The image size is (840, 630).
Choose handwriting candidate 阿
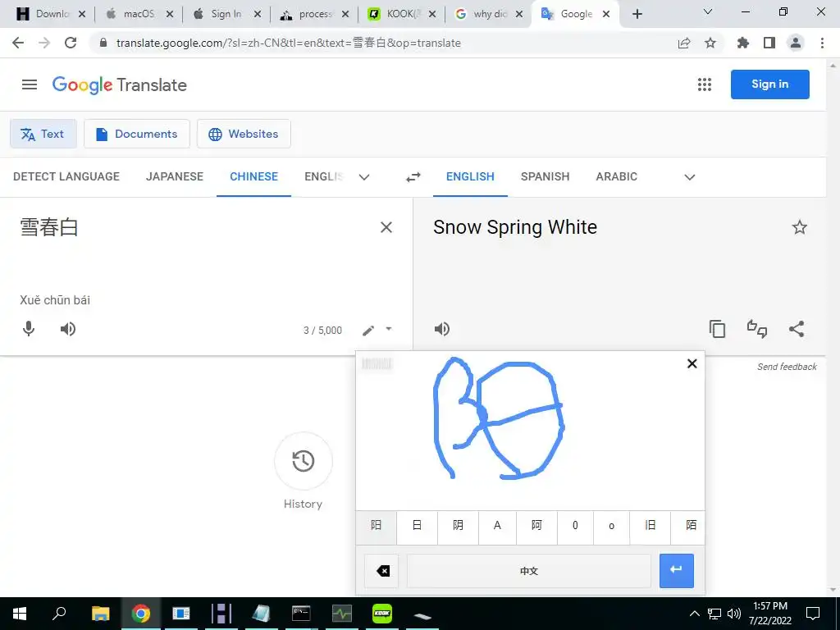click(x=536, y=526)
